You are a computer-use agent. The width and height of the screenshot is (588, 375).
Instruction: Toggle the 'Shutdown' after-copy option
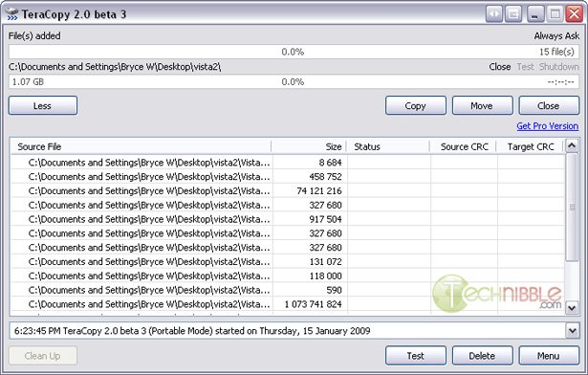point(559,67)
